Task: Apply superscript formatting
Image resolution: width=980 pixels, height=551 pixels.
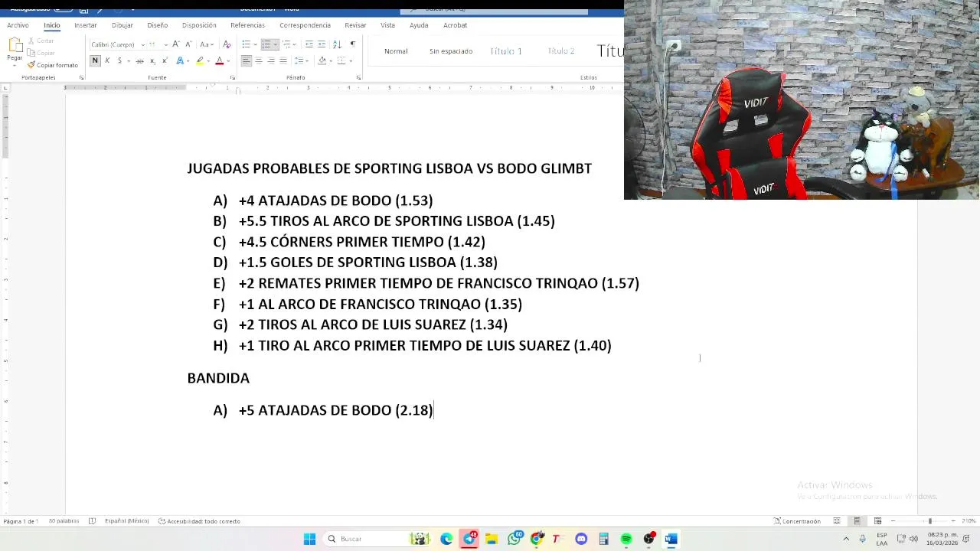Action: (165, 60)
